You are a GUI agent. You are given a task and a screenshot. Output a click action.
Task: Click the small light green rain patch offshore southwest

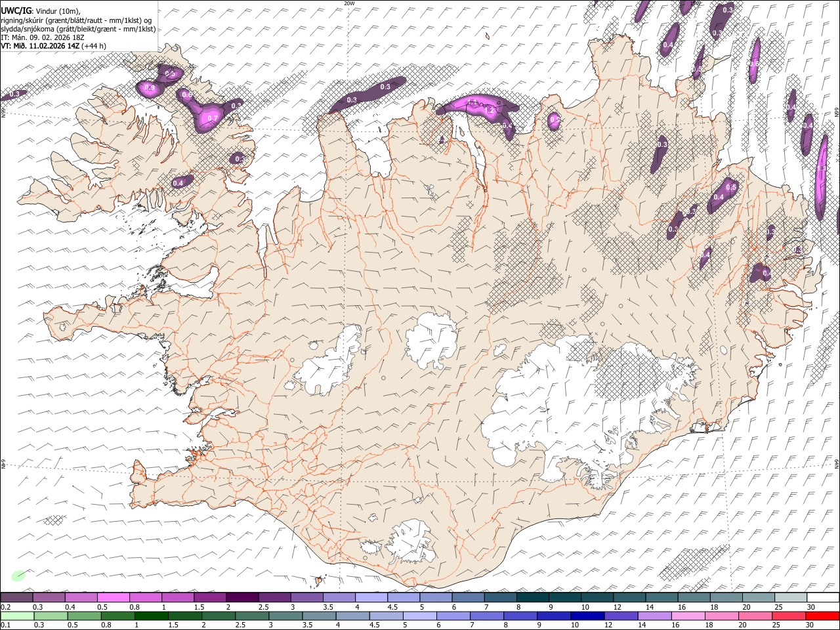point(18,576)
